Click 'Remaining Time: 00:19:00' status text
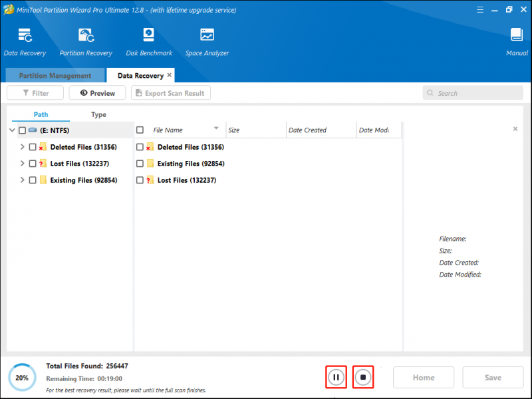This screenshot has width=532, height=399. (x=84, y=378)
